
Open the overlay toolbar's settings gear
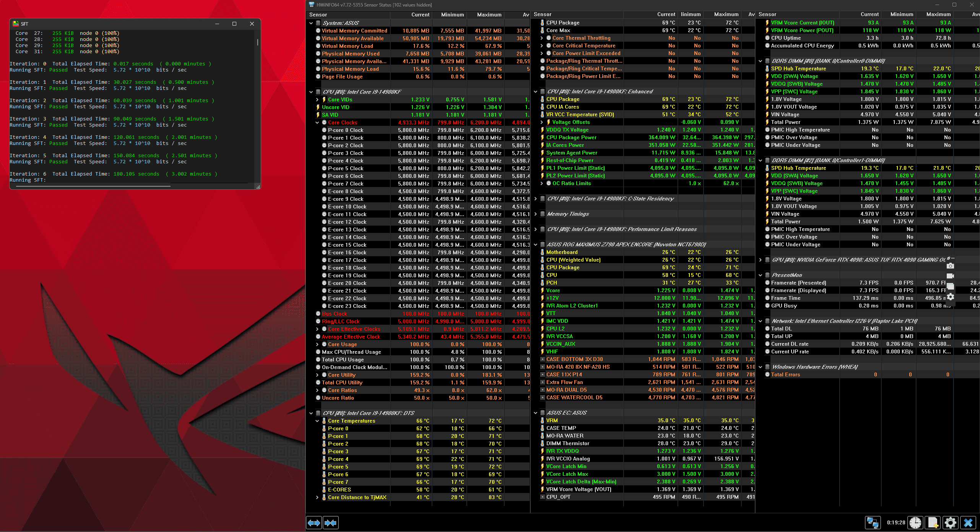[950, 297]
